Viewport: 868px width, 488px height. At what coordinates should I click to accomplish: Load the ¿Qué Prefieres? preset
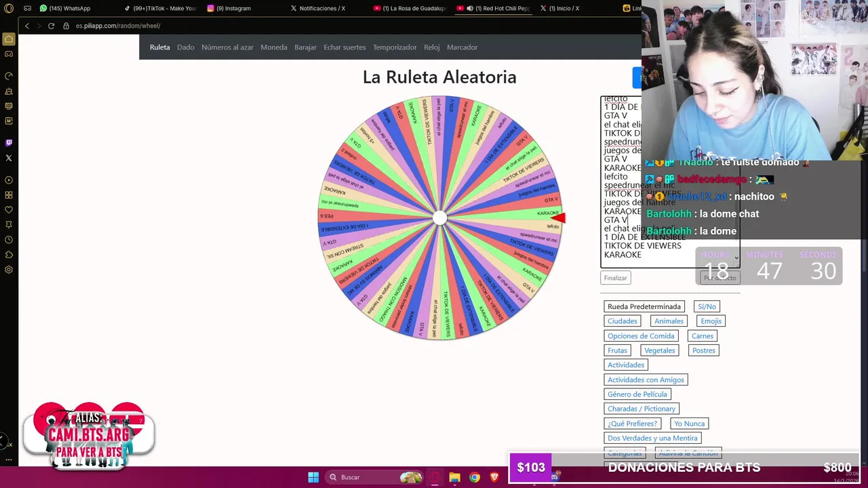[633, 424]
